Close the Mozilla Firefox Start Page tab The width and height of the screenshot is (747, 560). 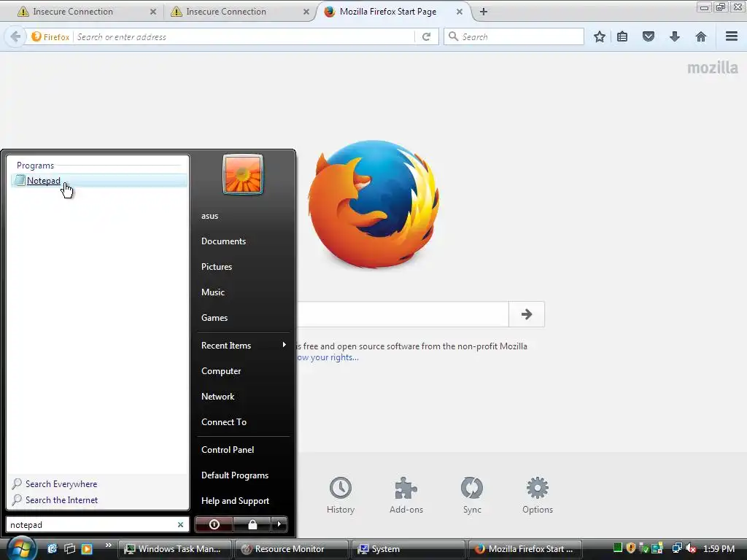coord(460,12)
